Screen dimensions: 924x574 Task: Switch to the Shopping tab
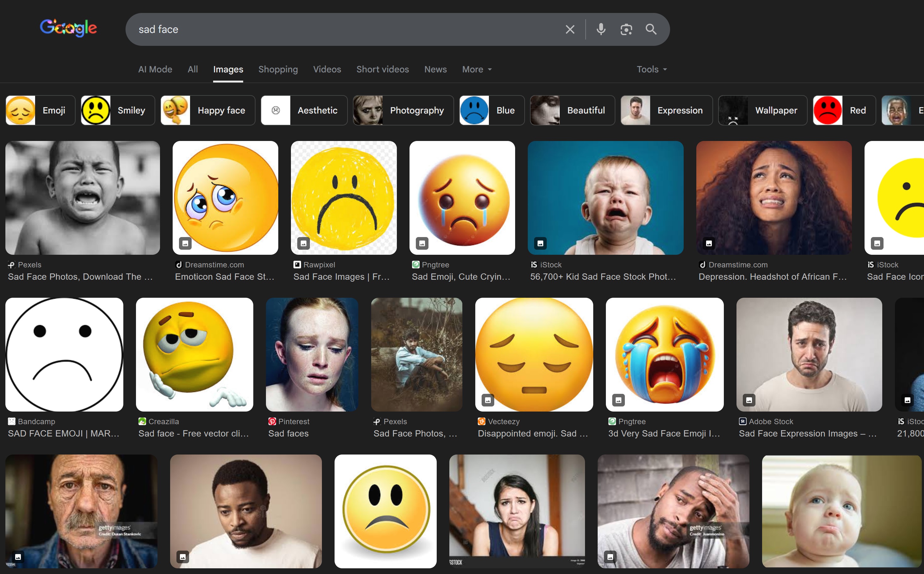[x=278, y=69]
